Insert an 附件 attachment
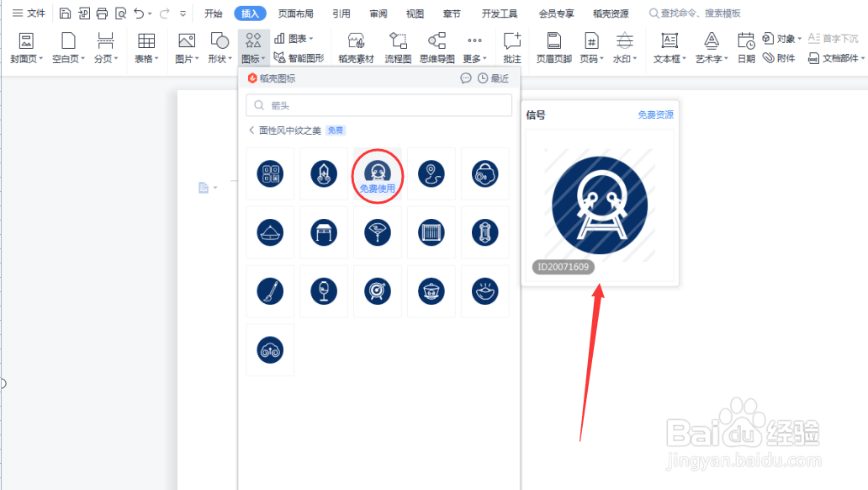Image resolution: width=868 pixels, height=490 pixels. coord(779,57)
